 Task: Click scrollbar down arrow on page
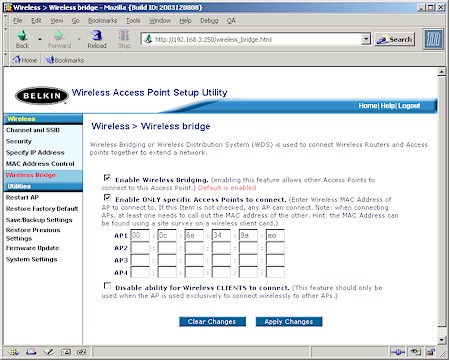coord(442,340)
